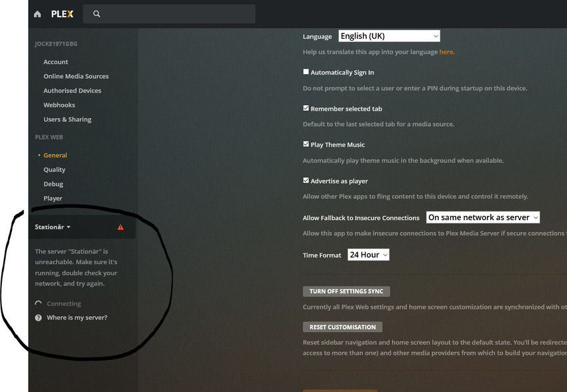The height and width of the screenshot is (392, 567).
Task: Open Authorised Devices page
Action: point(72,91)
